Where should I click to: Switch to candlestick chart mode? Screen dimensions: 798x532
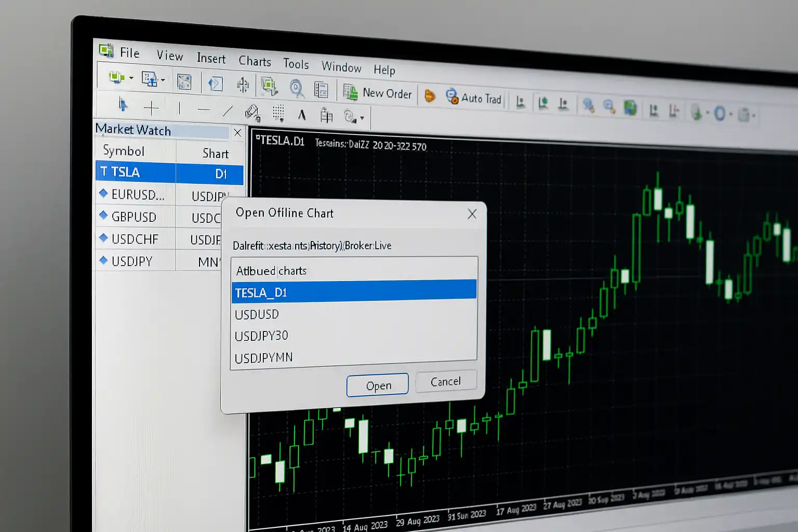543,103
